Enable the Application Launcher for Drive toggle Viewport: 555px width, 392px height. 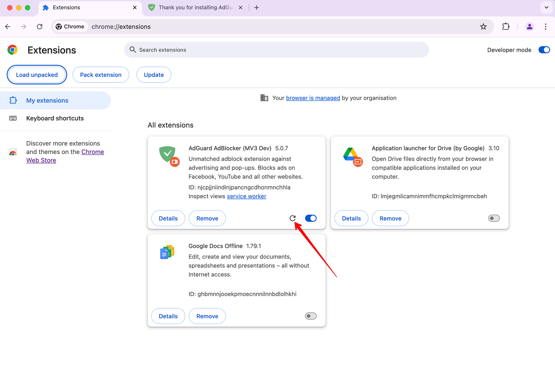click(493, 218)
